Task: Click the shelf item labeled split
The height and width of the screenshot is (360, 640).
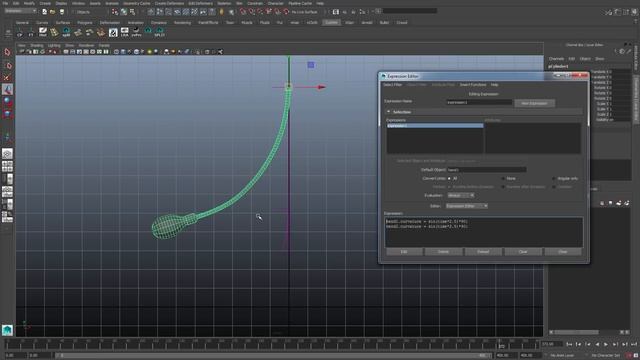Action: point(66,32)
